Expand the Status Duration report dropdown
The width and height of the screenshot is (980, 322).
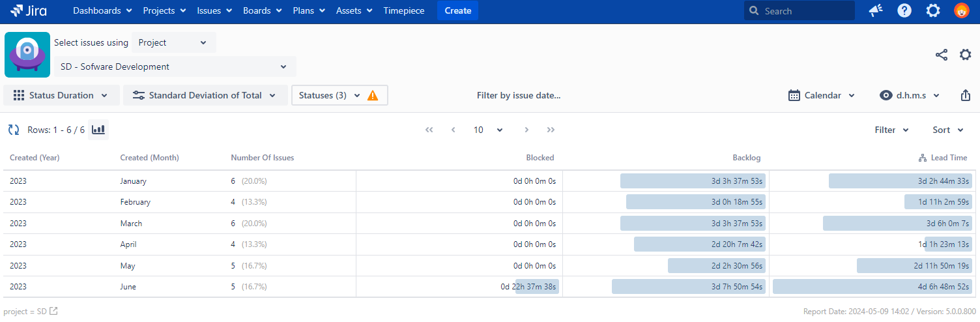(x=61, y=95)
